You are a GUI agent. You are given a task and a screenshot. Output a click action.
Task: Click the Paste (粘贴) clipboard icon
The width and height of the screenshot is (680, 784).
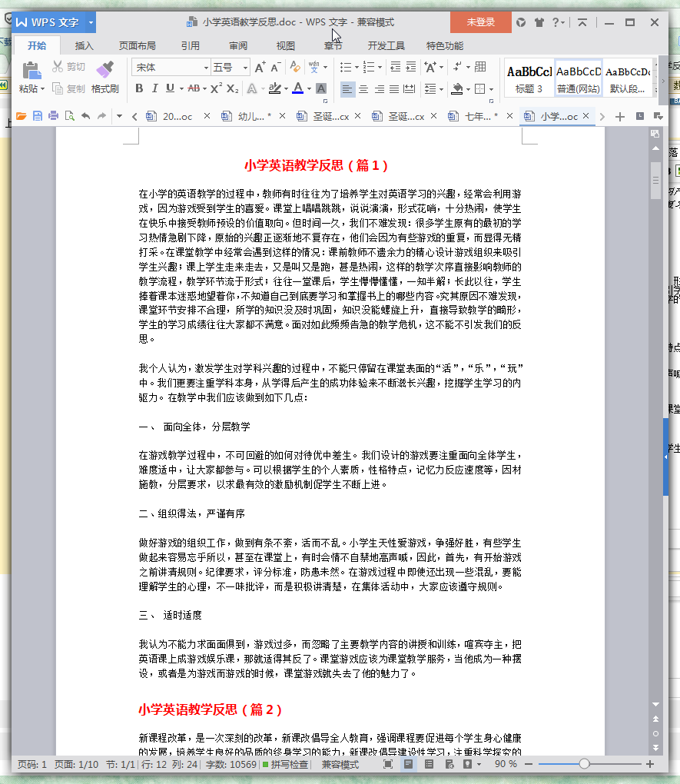pyautogui.click(x=32, y=71)
